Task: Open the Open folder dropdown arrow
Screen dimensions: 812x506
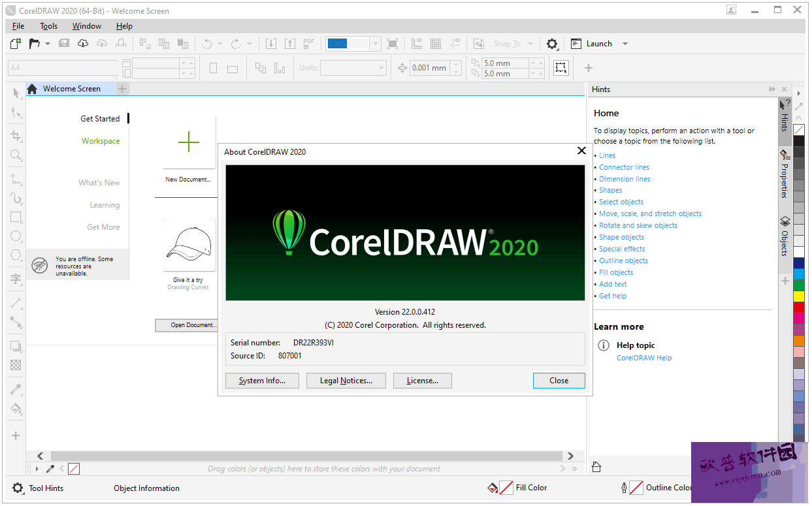Action: [x=48, y=44]
